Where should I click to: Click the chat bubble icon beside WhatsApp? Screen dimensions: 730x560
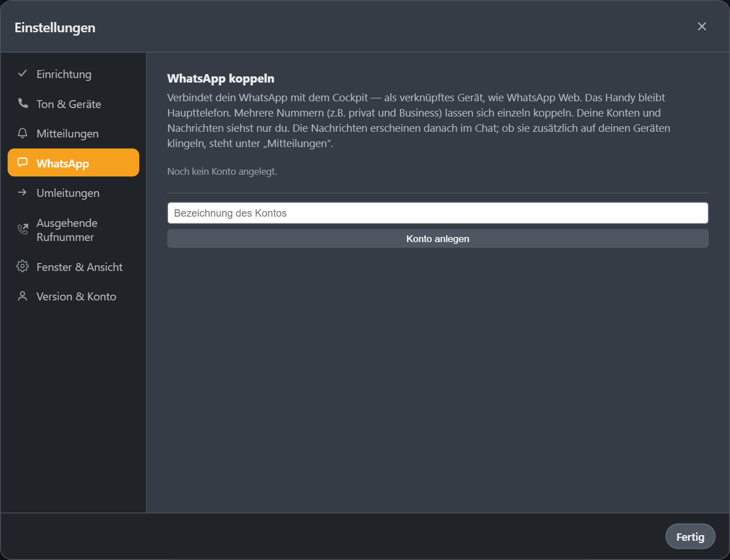tap(23, 162)
